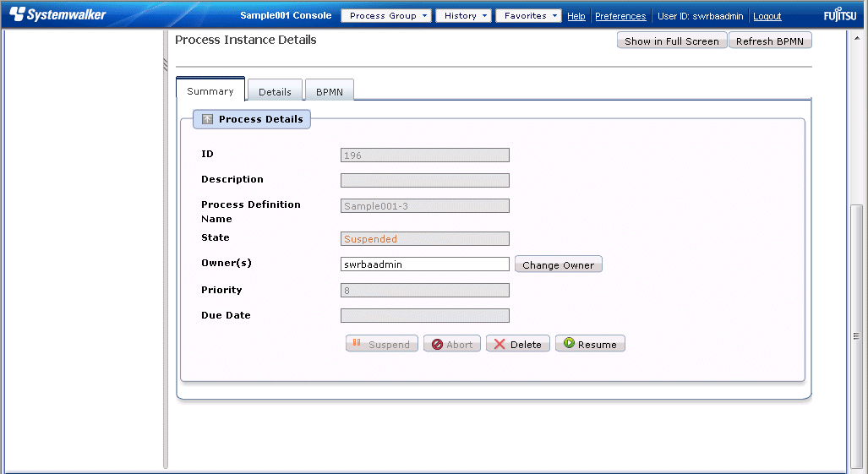This screenshot has width=868, height=474.
Task: Switch to the Summary tab
Action: pyautogui.click(x=210, y=90)
